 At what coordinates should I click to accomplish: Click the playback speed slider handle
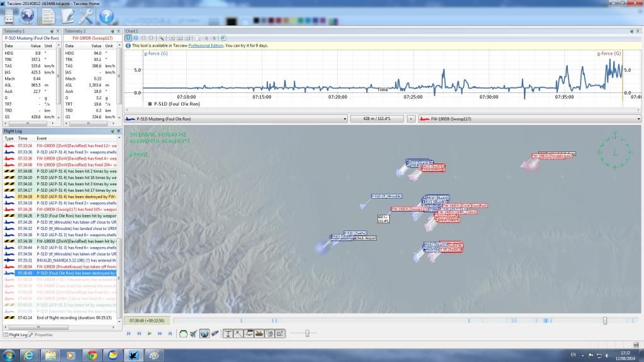307,333
